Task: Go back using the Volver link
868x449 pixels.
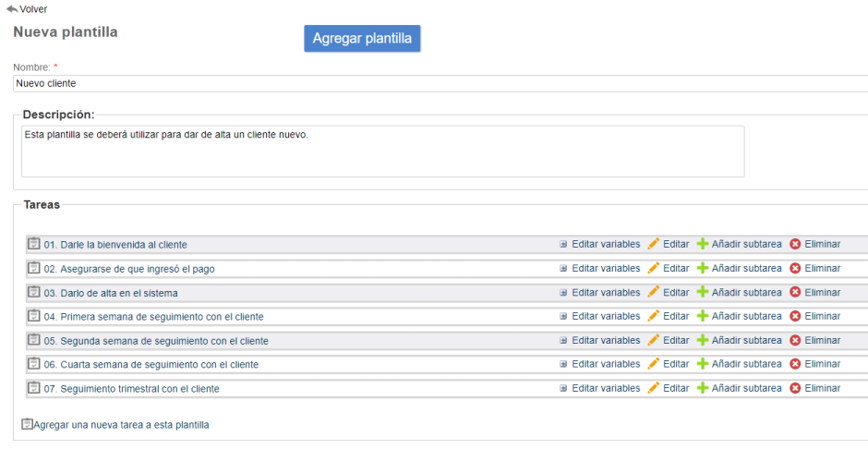Action: click(x=33, y=9)
